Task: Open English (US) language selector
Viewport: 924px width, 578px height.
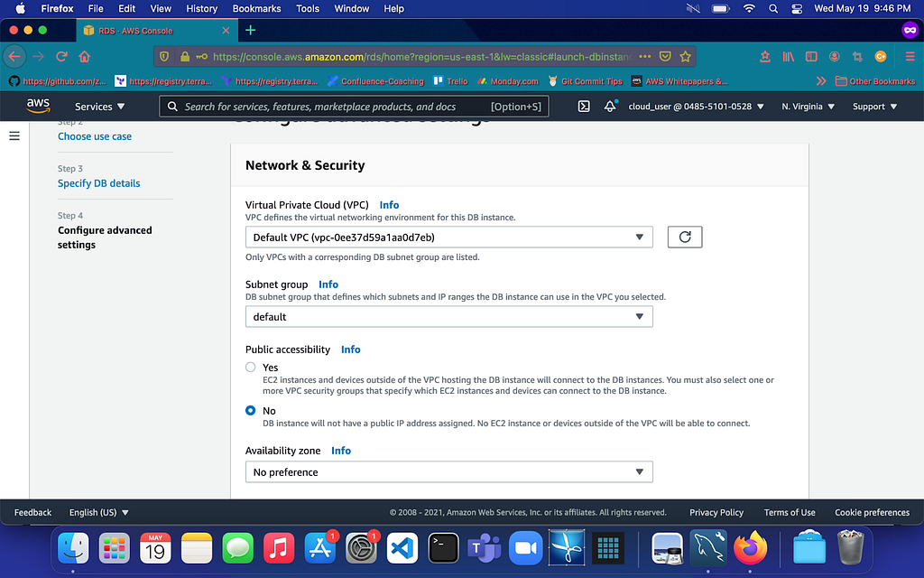Action: [98, 513]
